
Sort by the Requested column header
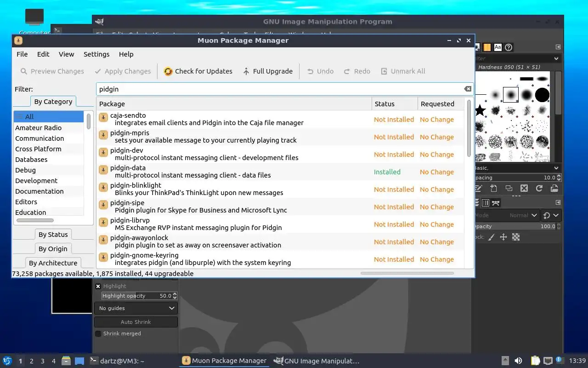click(x=441, y=104)
